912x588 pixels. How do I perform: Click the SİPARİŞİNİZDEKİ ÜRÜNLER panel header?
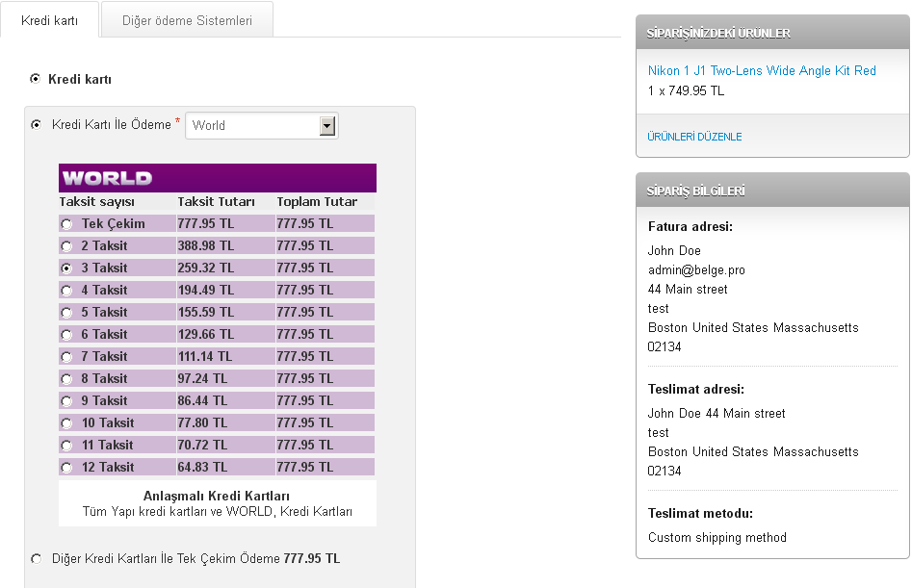[772, 33]
